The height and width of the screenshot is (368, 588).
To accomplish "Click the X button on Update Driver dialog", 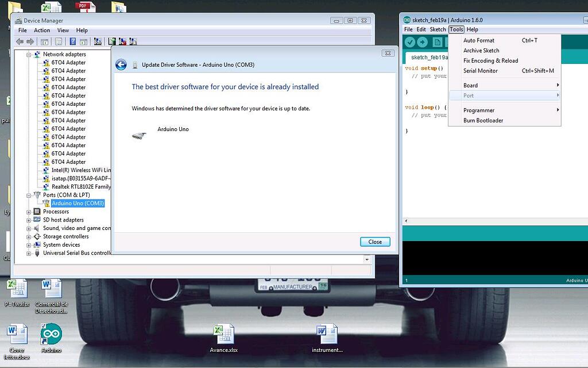I will pos(388,53).
